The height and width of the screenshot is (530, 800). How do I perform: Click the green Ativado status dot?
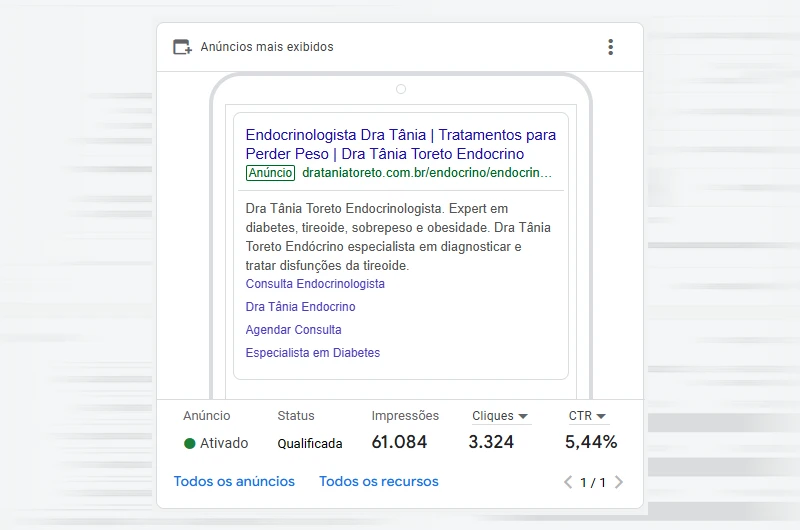190,443
